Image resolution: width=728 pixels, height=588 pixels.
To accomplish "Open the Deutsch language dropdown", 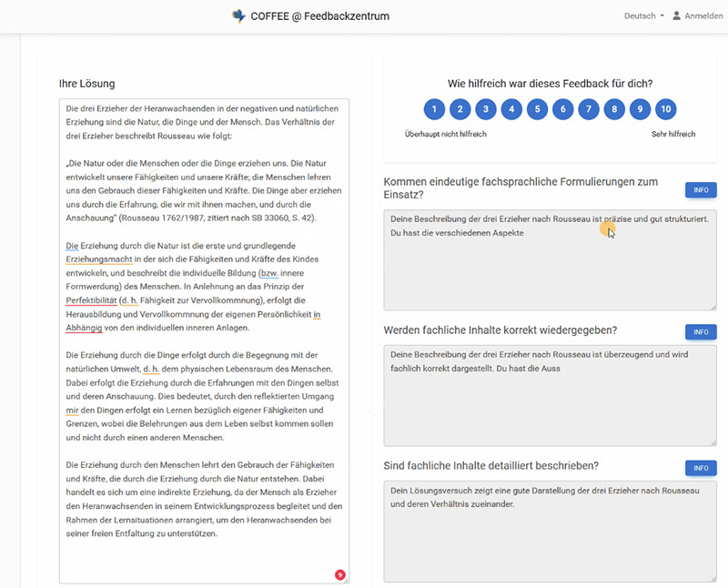I will (x=643, y=15).
